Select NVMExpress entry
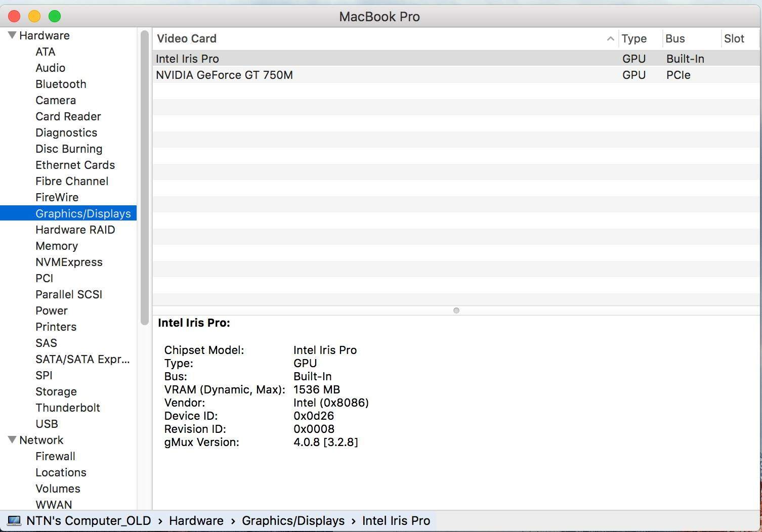762x532 pixels. (69, 262)
